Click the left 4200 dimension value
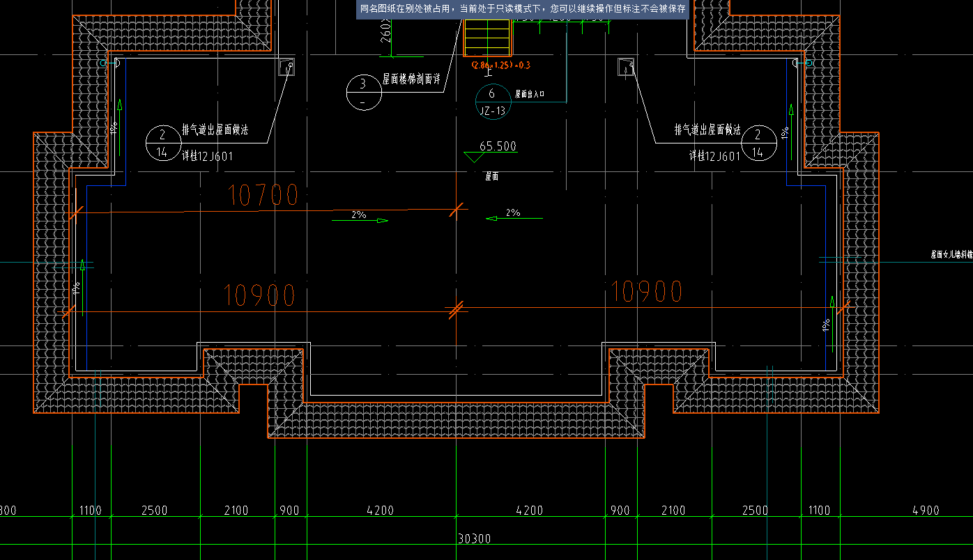The width and height of the screenshot is (973, 560). click(x=380, y=511)
